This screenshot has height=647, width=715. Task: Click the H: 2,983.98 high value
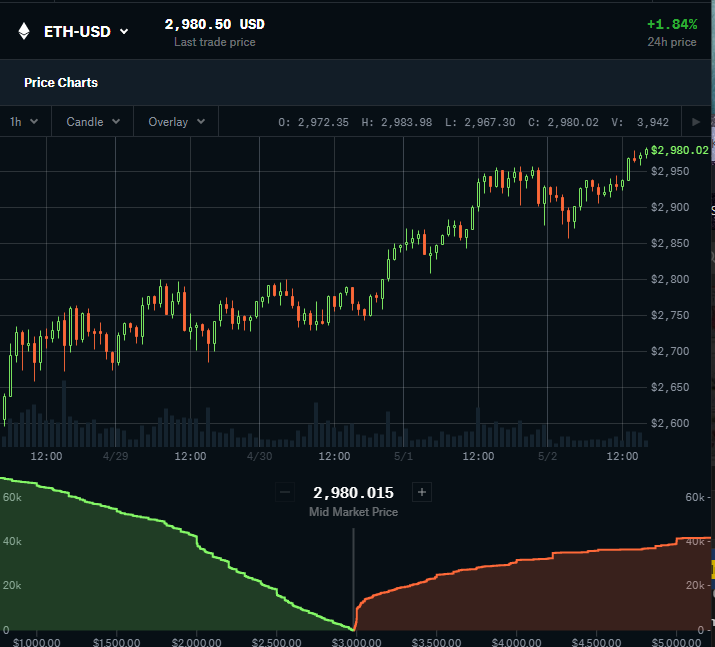(x=397, y=122)
